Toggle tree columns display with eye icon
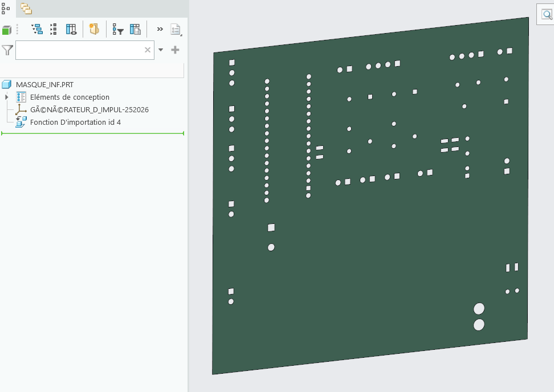Viewport: 554px width, 392px height. [x=71, y=30]
